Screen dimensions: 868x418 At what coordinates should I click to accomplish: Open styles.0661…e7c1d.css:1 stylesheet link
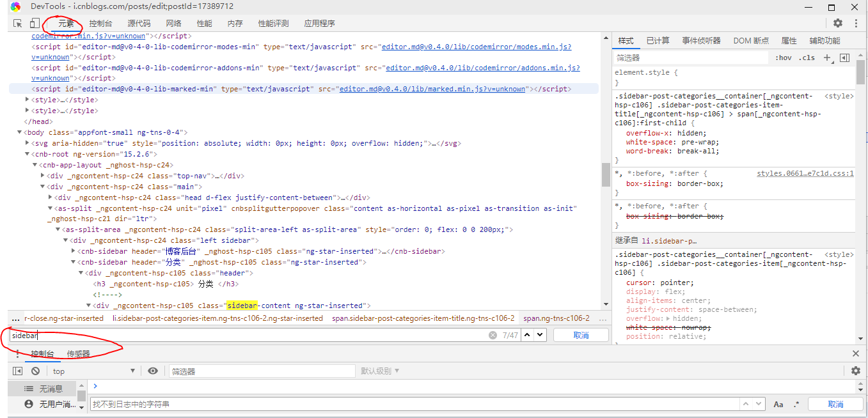pos(805,173)
